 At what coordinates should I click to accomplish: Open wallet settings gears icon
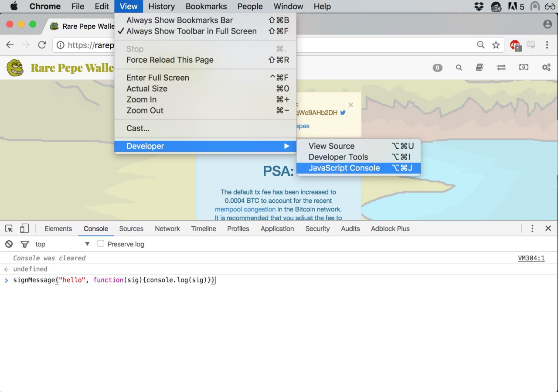click(x=546, y=68)
